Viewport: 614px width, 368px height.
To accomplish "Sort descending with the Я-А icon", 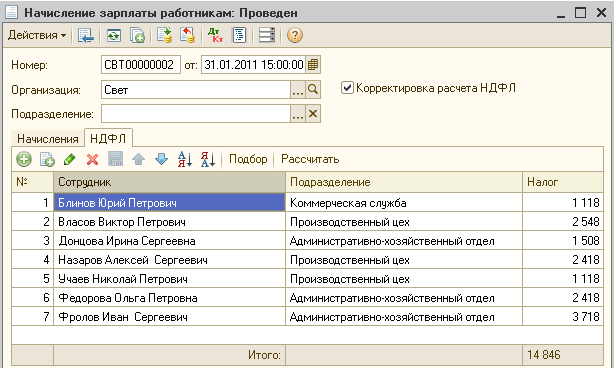I will point(208,159).
